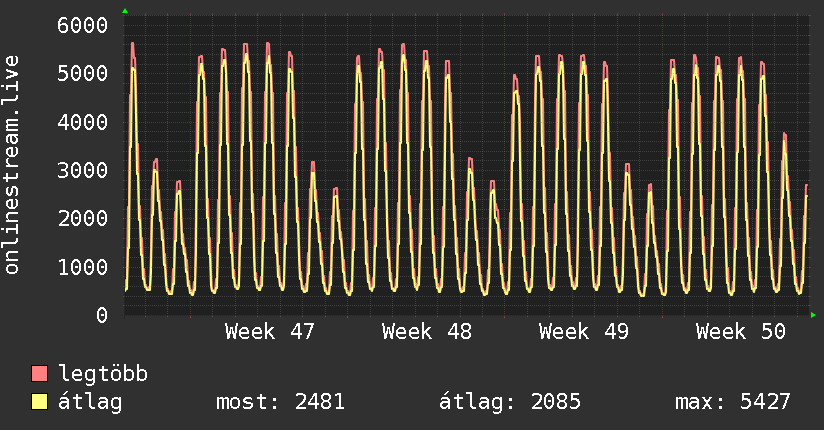Click the "most: 2481" current value

click(x=280, y=402)
